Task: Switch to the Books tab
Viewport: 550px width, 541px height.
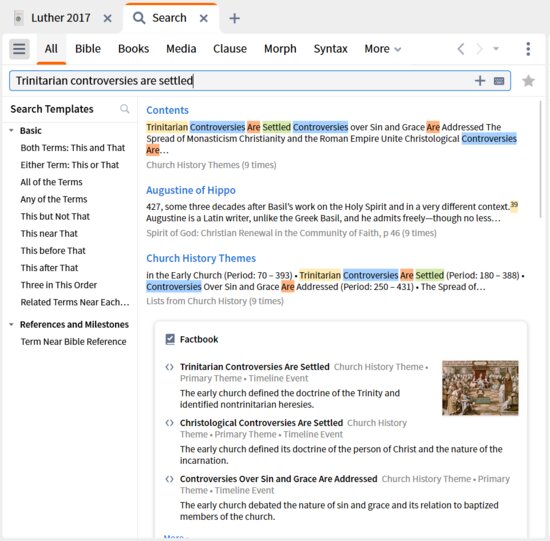Action: tap(133, 49)
